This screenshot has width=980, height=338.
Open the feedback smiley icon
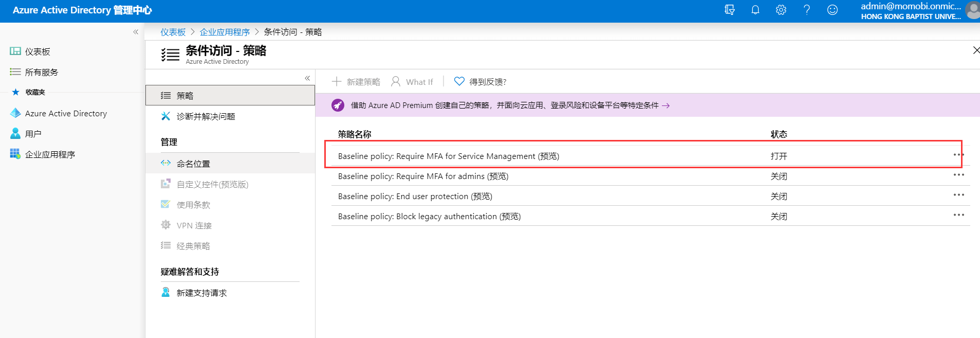[832, 10]
